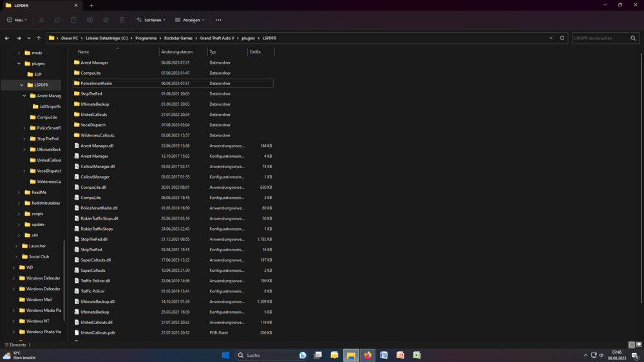This screenshot has height=362, width=644.
Task: Select JailDropoffs in navigation tree
Action: (47, 106)
